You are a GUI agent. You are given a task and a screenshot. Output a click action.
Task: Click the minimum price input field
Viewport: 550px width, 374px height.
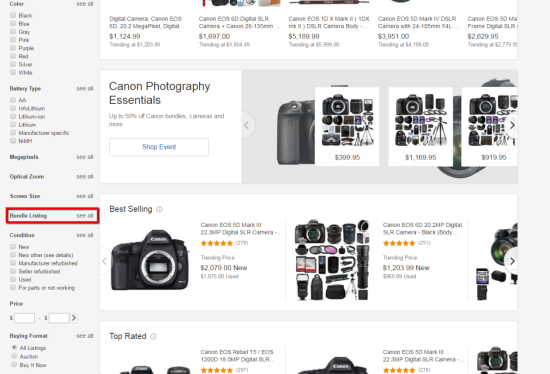coord(24,318)
